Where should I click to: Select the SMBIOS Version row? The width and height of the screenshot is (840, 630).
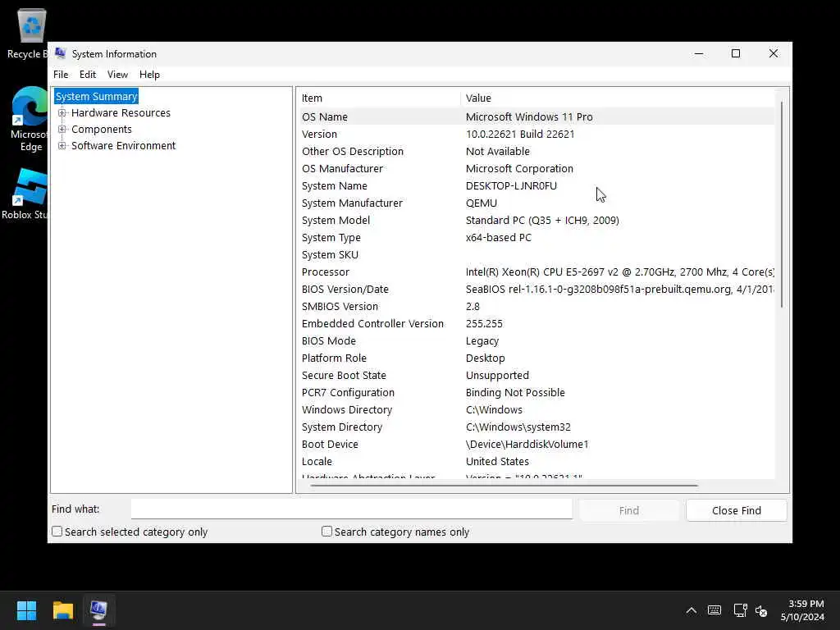pos(536,307)
